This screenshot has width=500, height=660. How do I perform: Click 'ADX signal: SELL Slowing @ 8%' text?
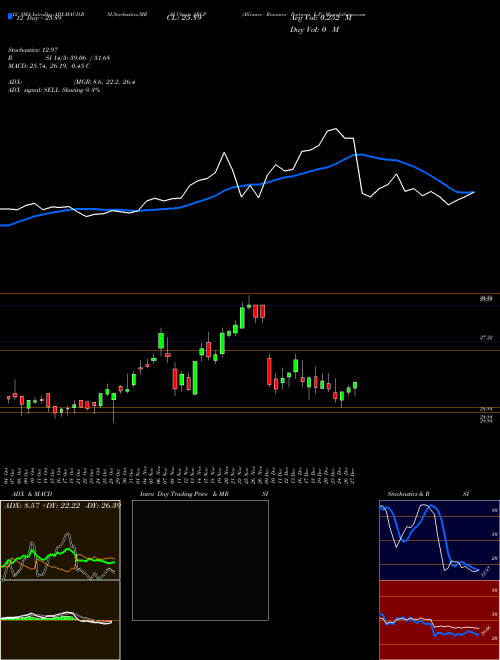tap(54, 90)
